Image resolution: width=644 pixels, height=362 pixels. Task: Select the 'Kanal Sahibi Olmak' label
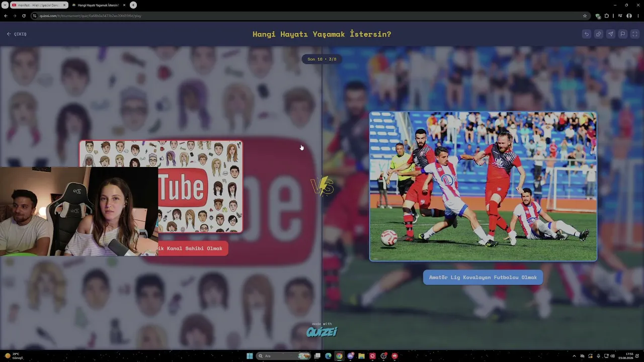[193, 248]
